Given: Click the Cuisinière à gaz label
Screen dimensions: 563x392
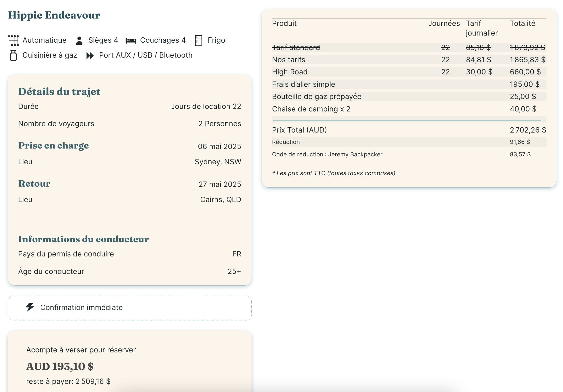Looking at the screenshot, I should pyautogui.click(x=50, y=55).
